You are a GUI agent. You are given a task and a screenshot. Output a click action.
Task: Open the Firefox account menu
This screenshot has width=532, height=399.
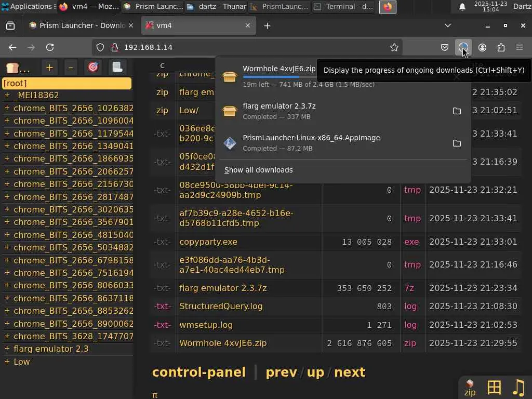point(482,47)
